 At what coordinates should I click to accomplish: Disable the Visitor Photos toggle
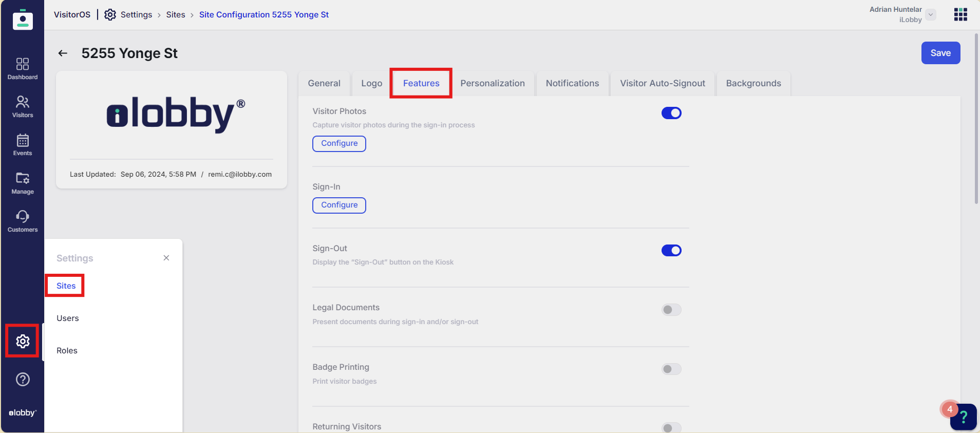click(671, 113)
